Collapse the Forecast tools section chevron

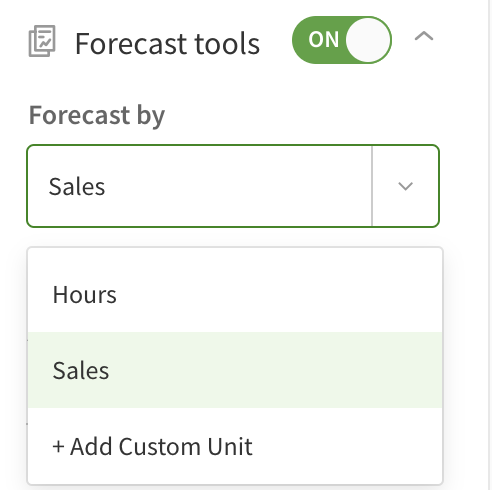tap(424, 36)
